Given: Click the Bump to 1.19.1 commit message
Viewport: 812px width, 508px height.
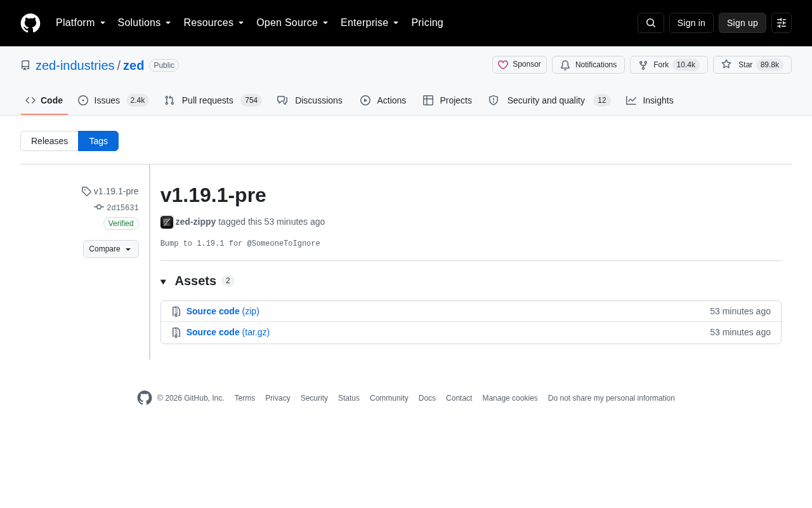Looking at the screenshot, I should (240, 244).
